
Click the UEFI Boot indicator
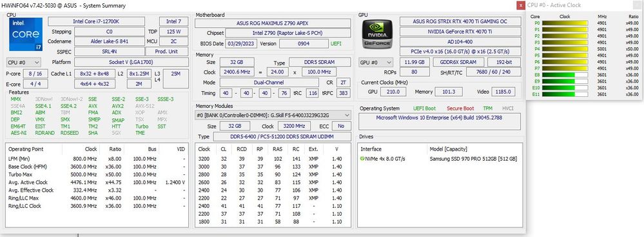[424, 108]
